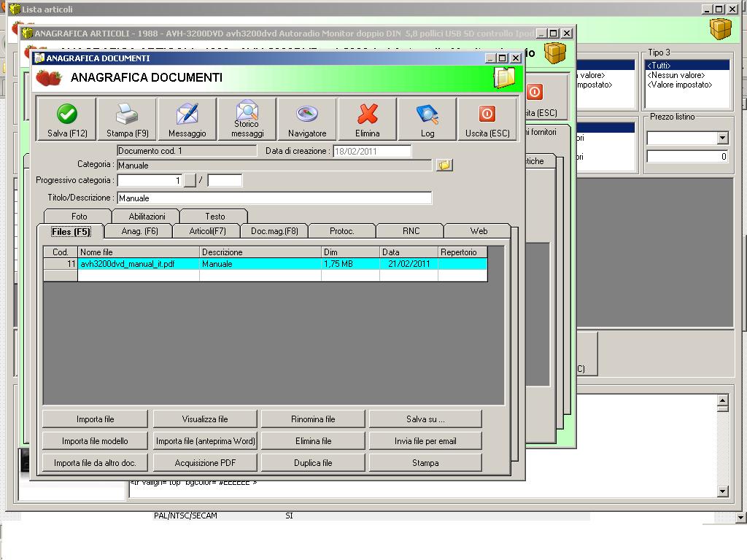Viewport: 747px width, 560px height.
Task: Select the Files (F5) tab
Action: (71, 231)
